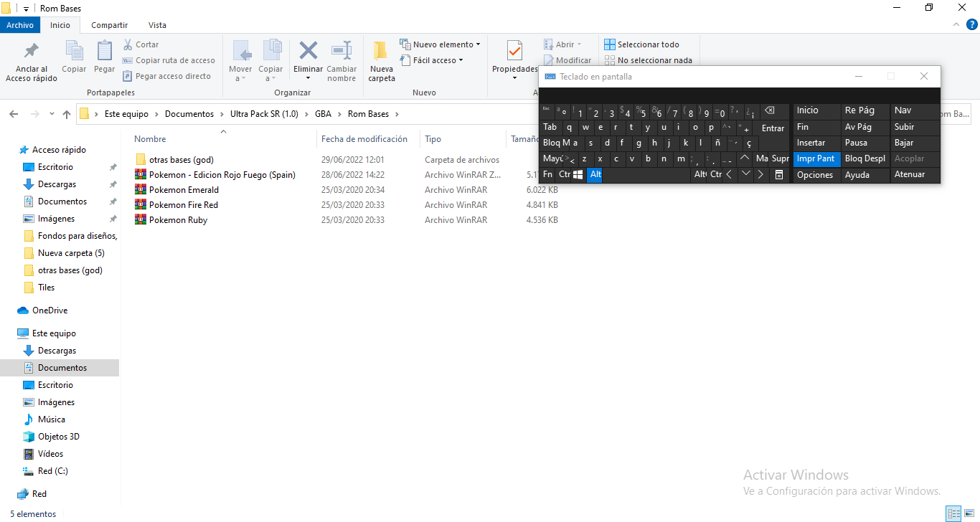Screen dimensions: 980x522
Task: Open Descargas under Este equipo in sidebar
Action: [57, 351]
